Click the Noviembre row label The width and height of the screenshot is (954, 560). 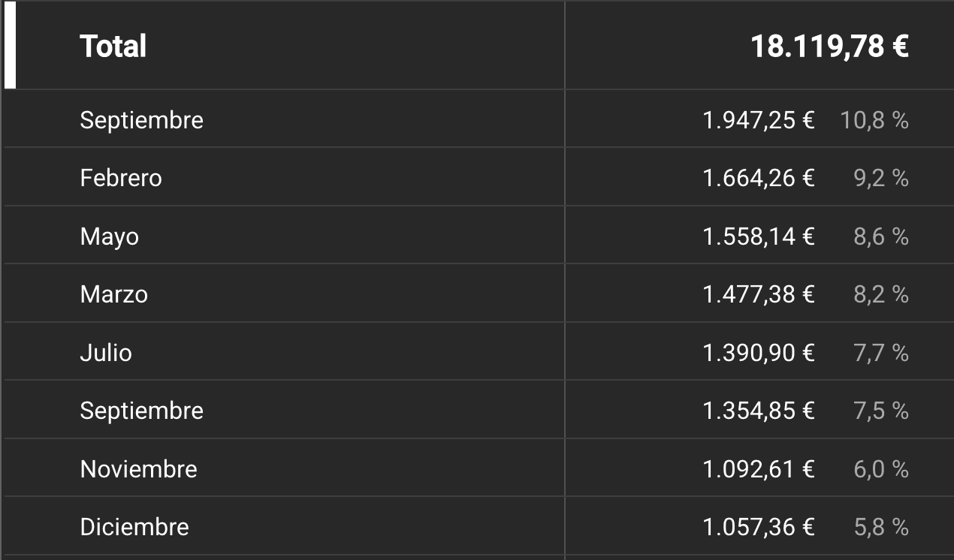pos(139,469)
